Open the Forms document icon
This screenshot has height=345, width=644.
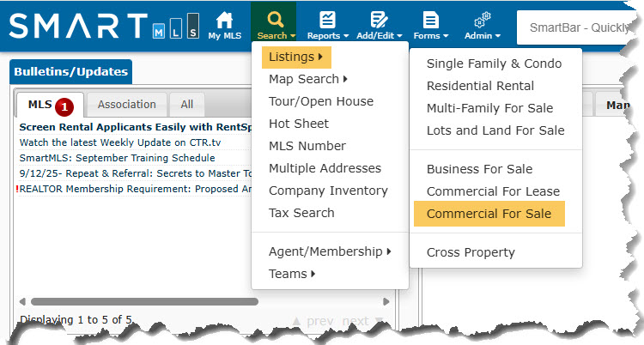tap(430, 19)
